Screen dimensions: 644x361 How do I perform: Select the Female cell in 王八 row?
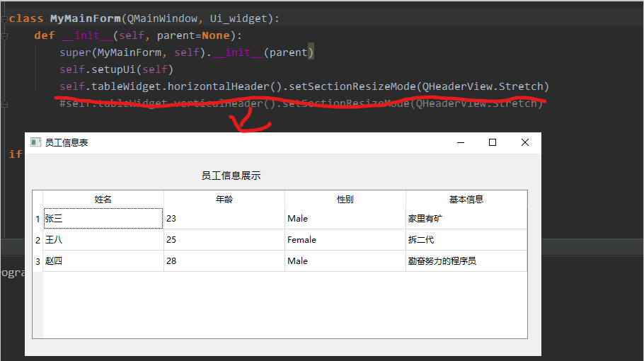[345, 240]
